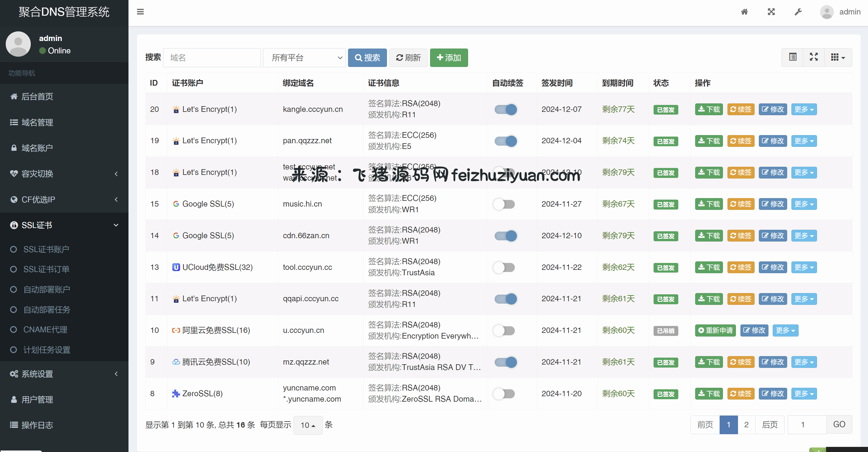Click table fullscreen icon in toolbar
Image resolution: width=868 pixels, height=452 pixels.
(x=814, y=57)
